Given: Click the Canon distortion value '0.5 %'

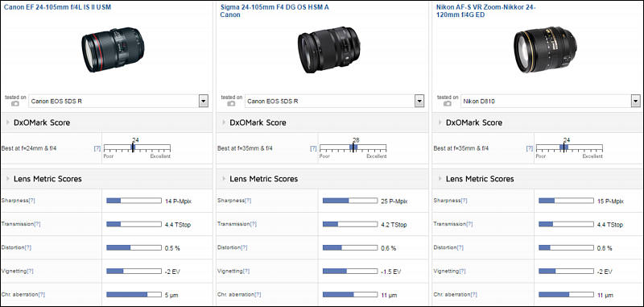Looking at the screenshot, I should 172,248.
